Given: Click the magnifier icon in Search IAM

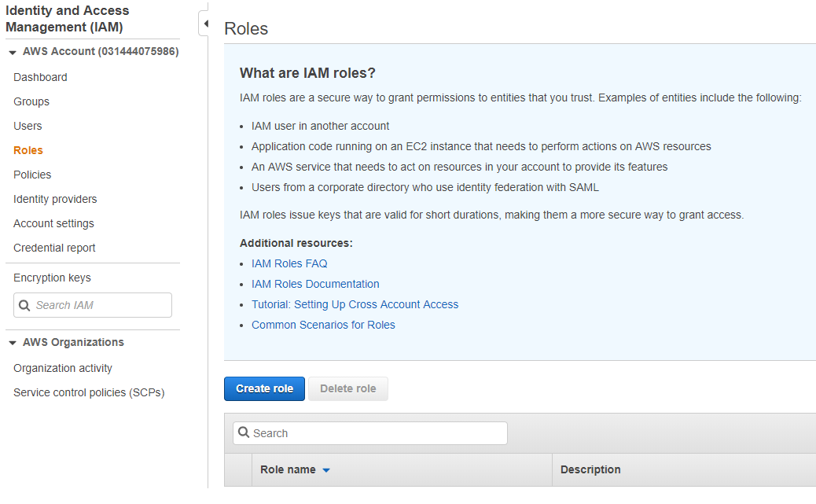Looking at the screenshot, I should click(24, 305).
